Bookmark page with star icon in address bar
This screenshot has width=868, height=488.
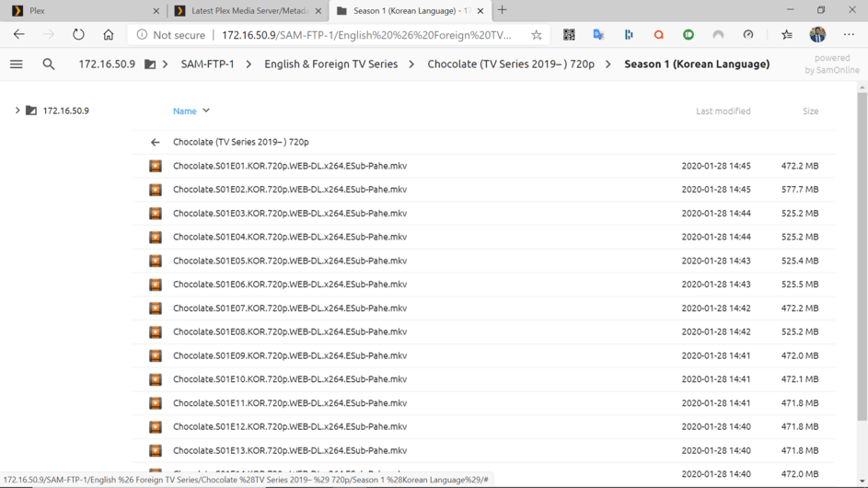click(537, 35)
